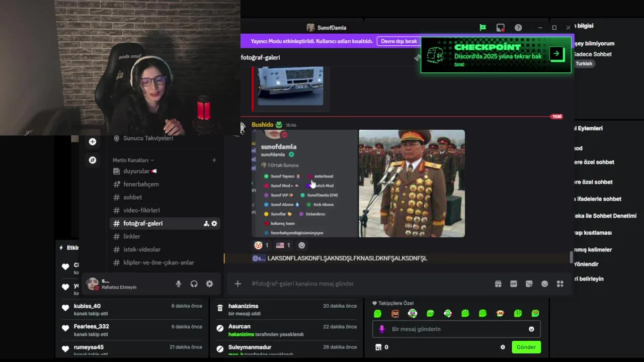This screenshot has height=362, width=644.
Task: Open the GIF picker
Action: pos(514,284)
